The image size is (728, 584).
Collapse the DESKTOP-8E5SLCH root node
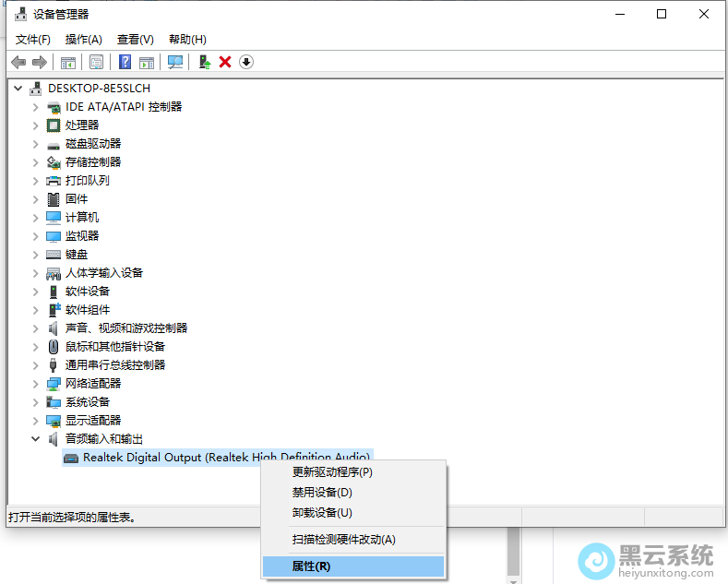click(18, 89)
